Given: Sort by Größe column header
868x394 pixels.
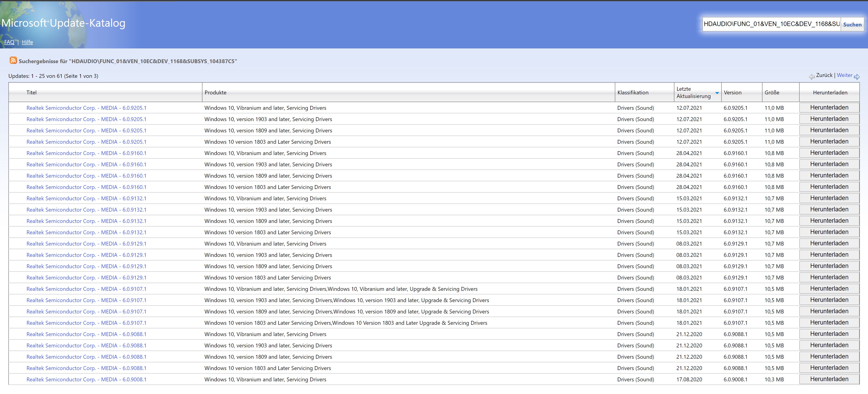Looking at the screenshot, I should coord(772,93).
